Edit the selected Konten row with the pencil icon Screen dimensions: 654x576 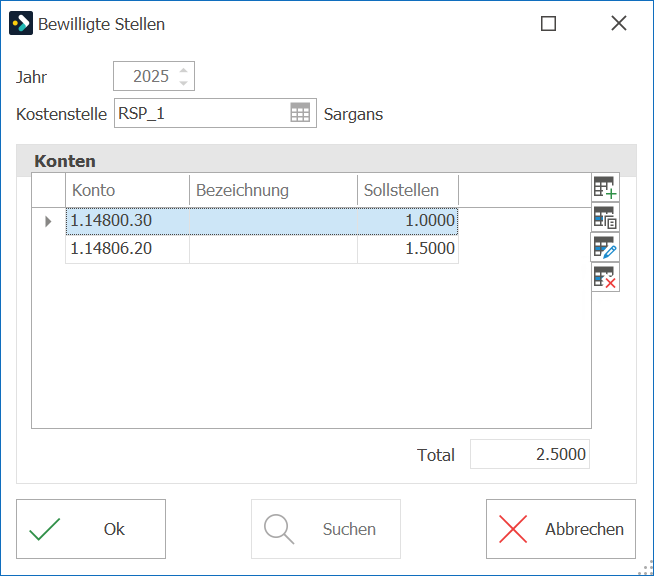point(605,247)
